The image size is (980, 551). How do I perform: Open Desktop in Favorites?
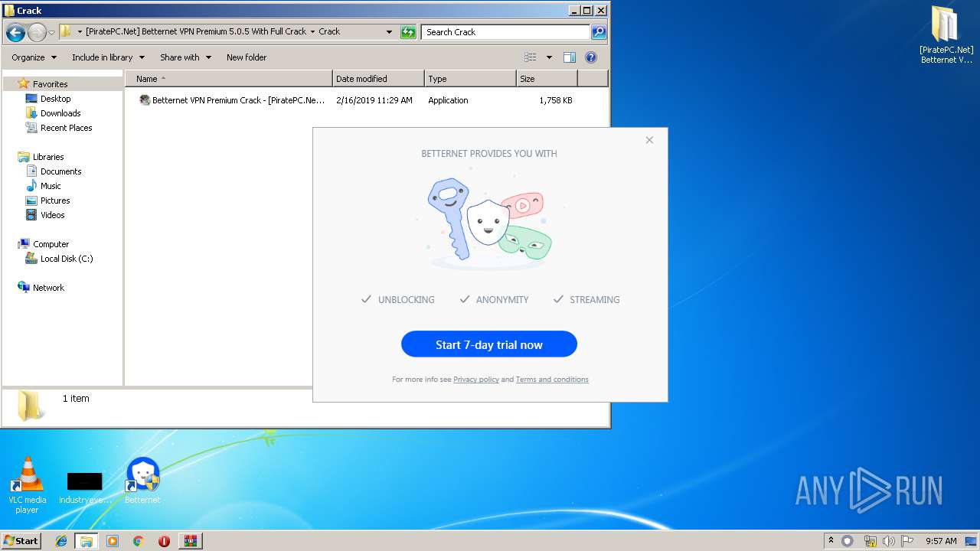coord(55,99)
